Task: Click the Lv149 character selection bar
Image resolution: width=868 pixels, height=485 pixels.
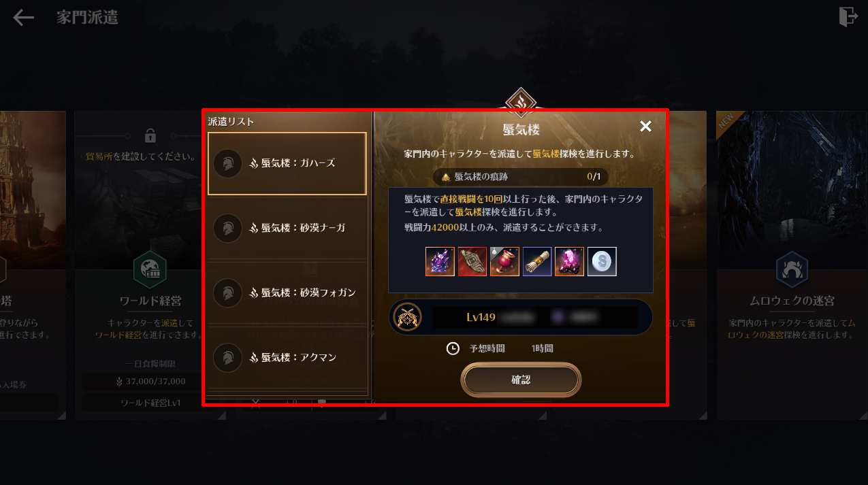Action: (x=521, y=317)
